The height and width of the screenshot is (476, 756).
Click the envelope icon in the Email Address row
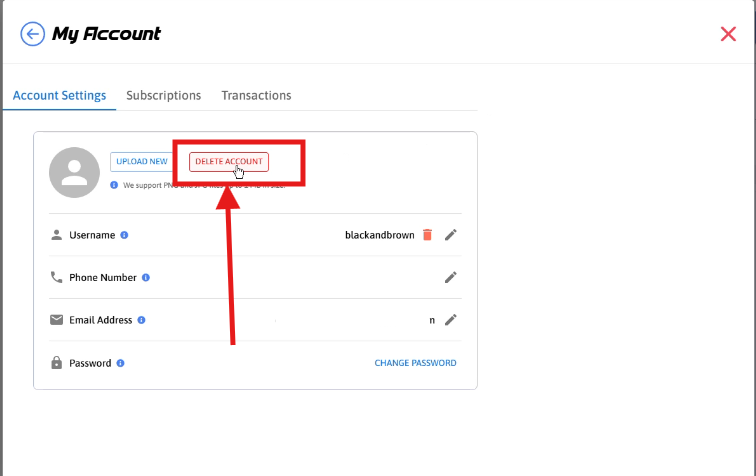pos(57,320)
